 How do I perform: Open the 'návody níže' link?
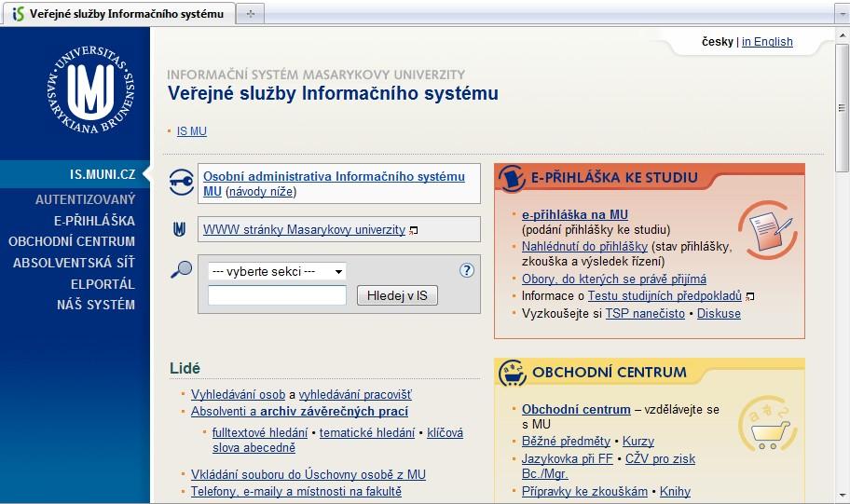(261, 191)
